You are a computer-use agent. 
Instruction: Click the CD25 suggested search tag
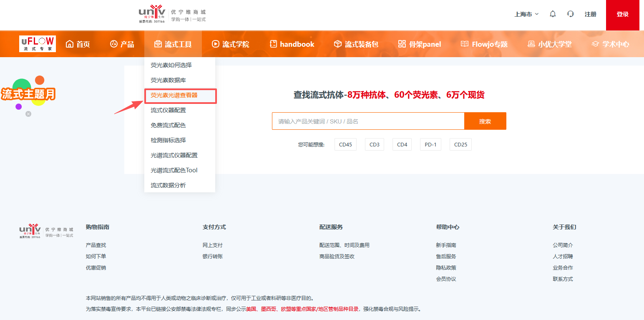[460, 145]
